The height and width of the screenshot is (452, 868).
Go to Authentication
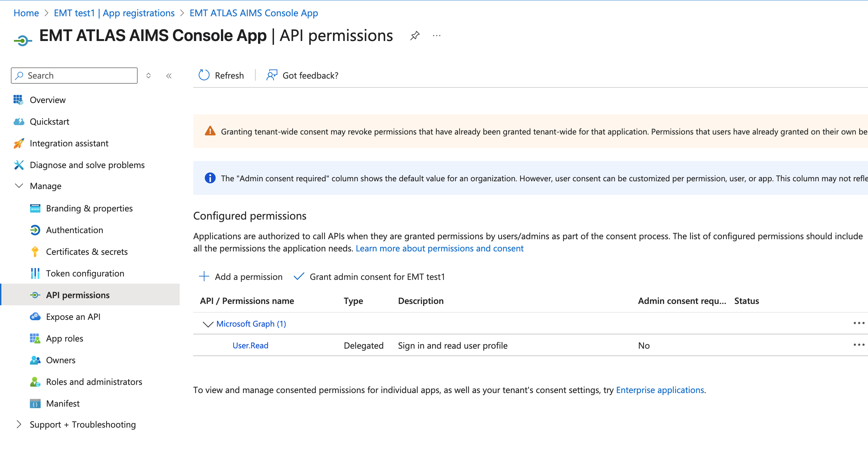click(x=75, y=230)
